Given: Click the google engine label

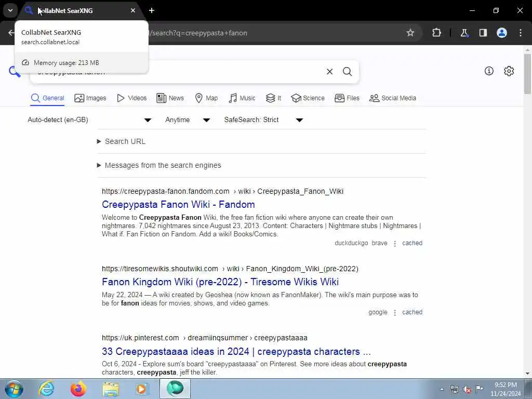Looking at the screenshot, I should (378, 312).
